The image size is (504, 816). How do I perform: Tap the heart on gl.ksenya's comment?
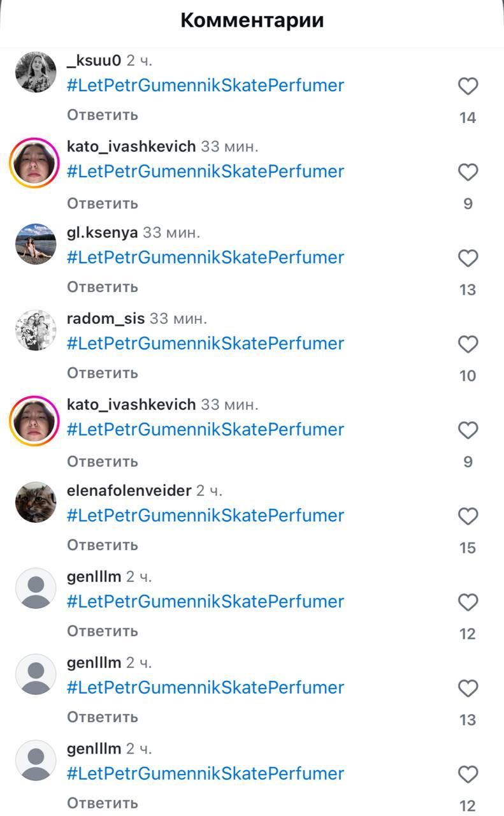tap(468, 258)
